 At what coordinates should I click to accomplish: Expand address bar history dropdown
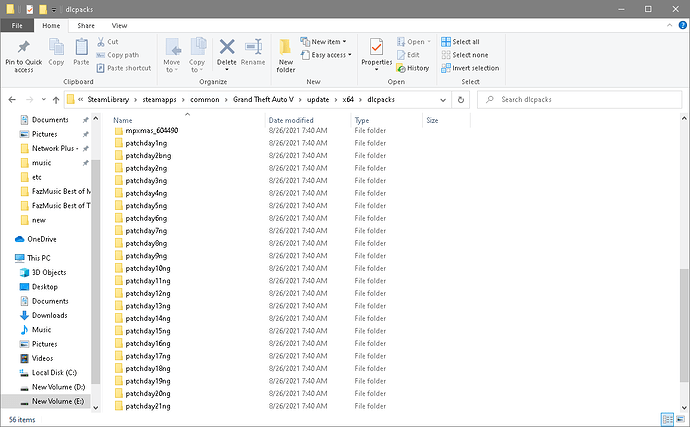443,100
